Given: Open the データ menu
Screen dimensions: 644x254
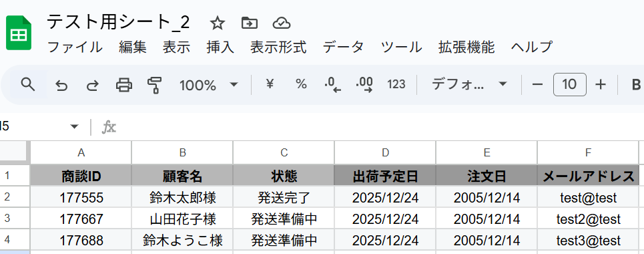Looking at the screenshot, I should (343, 47).
